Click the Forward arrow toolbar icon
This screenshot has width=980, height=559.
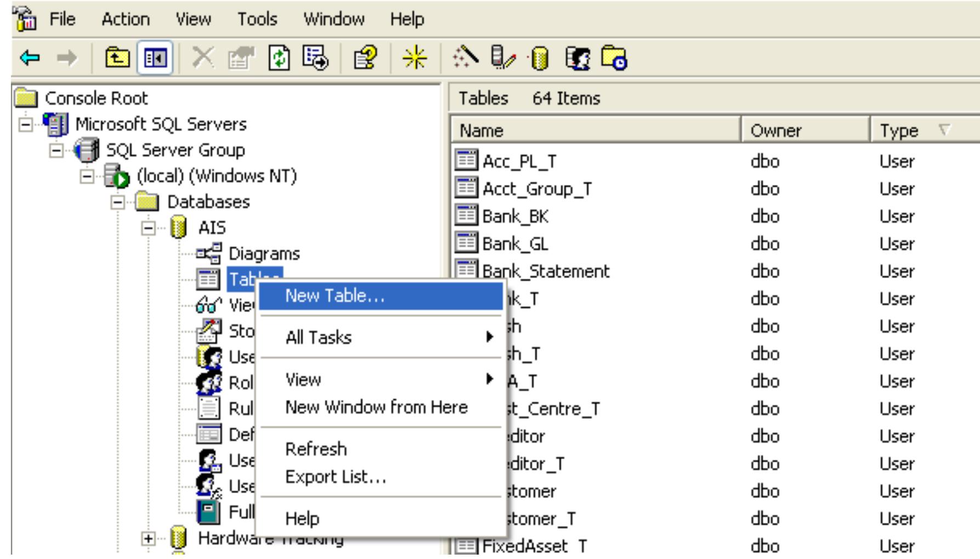pyautogui.click(x=67, y=58)
